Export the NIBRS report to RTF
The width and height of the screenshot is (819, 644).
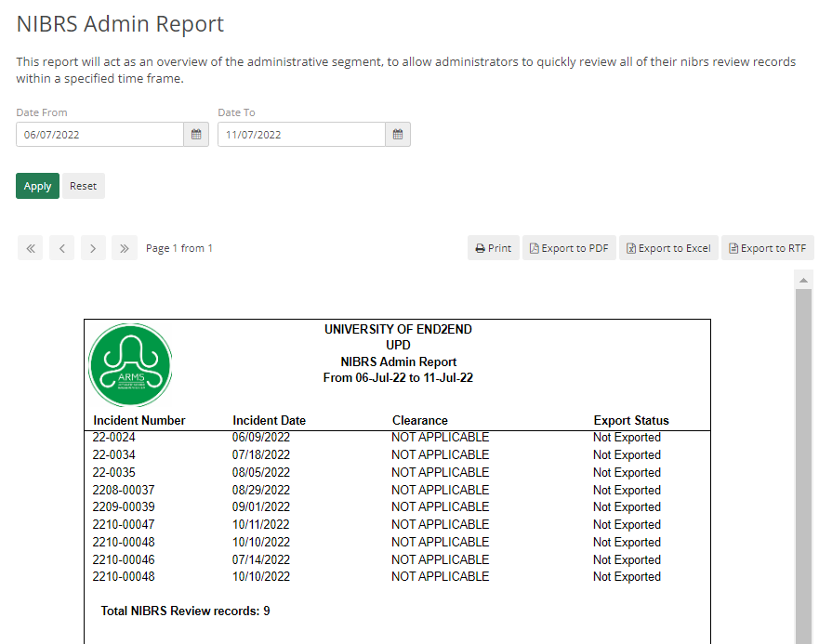[x=768, y=247]
